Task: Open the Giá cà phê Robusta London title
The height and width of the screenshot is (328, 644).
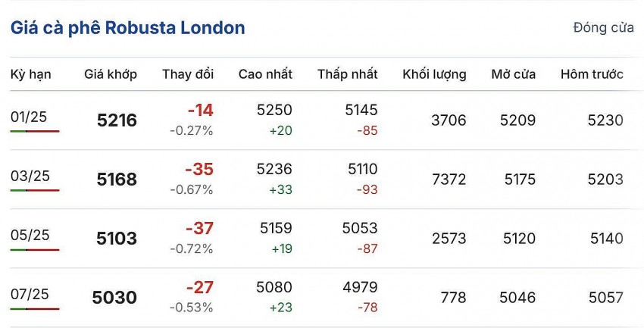Action: 127,28
